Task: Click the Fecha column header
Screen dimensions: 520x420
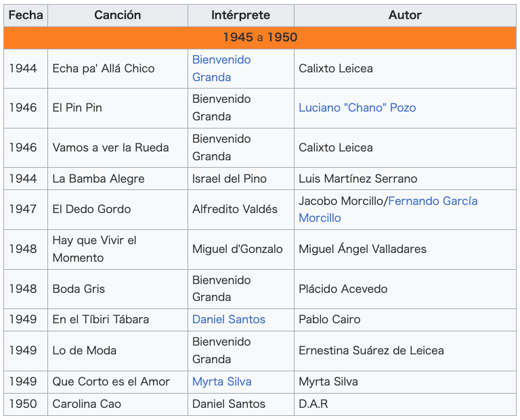Action: tap(26, 16)
